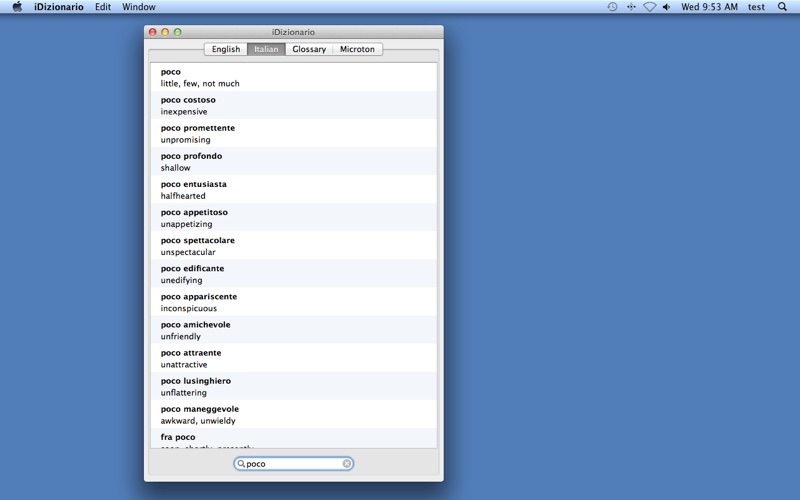Minimize the iDizionario window with yellow button
800x500 pixels.
coord(165,32)
